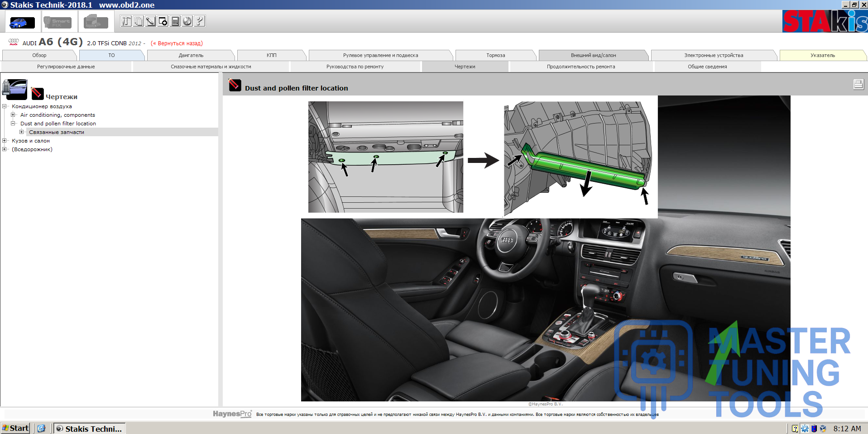The image size is (868, 434).
Task: Click the blue car vehicle selection icon
Action: (21, 22)
